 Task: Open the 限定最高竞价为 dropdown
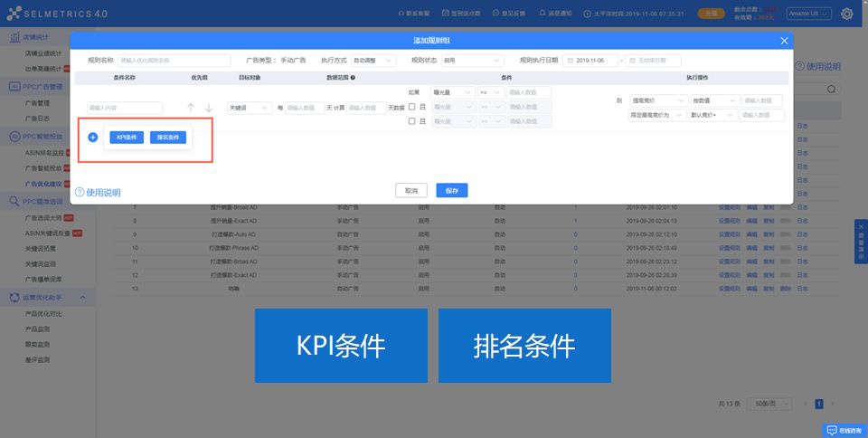[x=657, y=115]
